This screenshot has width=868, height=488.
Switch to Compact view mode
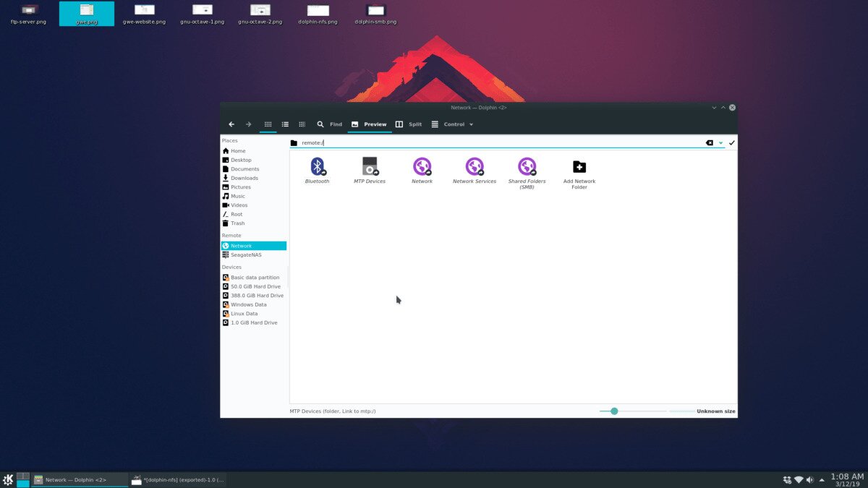coord(285,124)
